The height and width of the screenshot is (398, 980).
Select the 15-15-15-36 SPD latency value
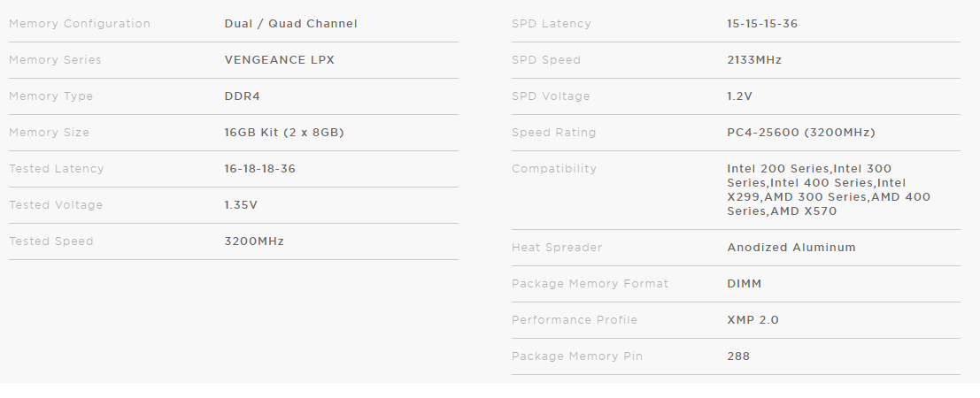[x=762, y=24]
